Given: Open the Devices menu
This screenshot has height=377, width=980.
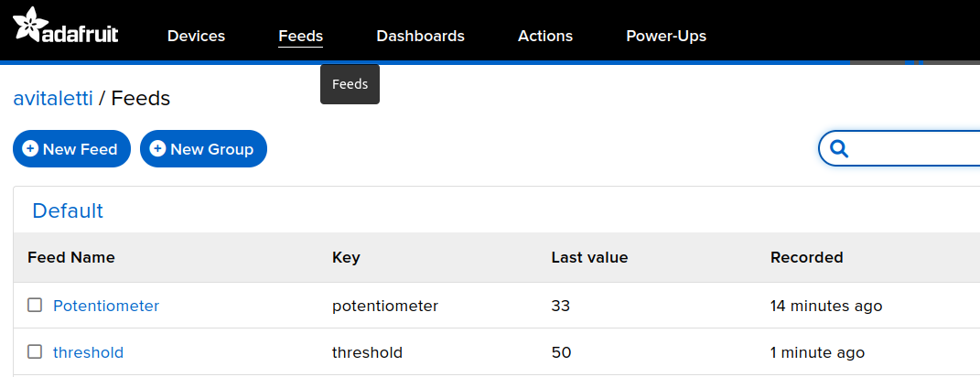Looking at the screenshot, I should tap(196, 36).
